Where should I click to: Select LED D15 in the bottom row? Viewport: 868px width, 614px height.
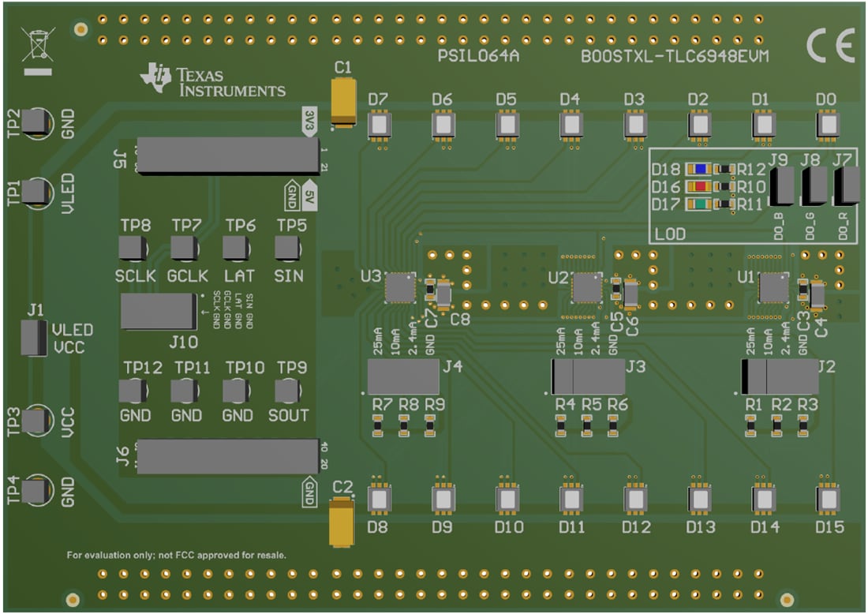click(x=828, y=501)
